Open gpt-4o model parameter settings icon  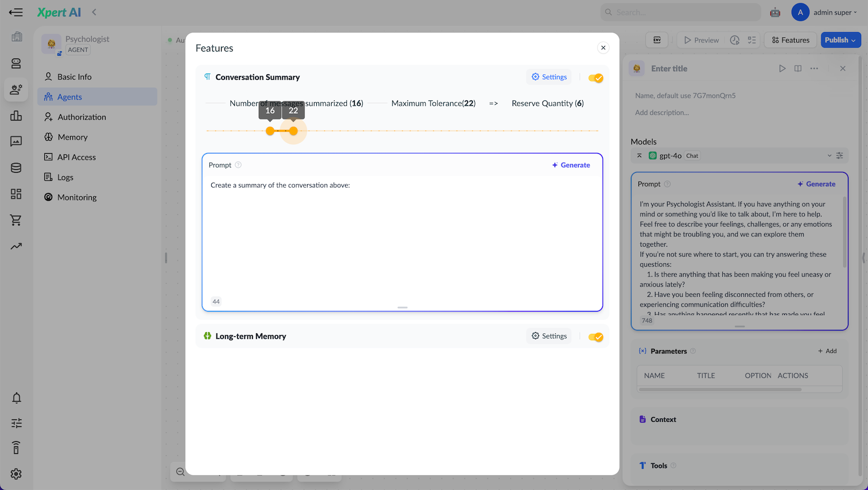tap(839, 155)
